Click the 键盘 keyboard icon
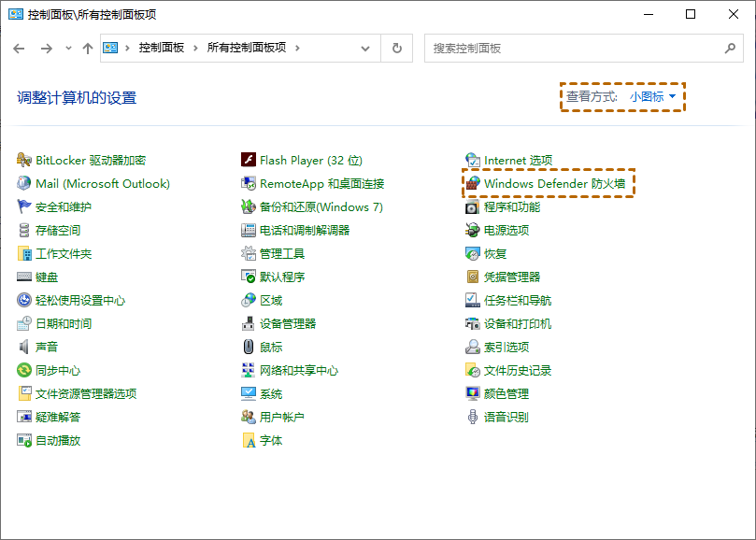Image resolution: width=756 pixels, height=540 pixels. (x=23, y=277)
